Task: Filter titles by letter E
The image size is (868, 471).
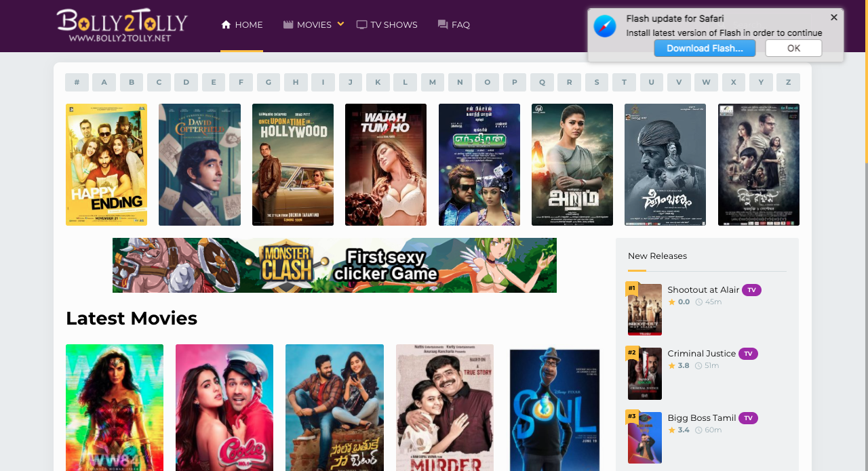Action: [214, 82]
